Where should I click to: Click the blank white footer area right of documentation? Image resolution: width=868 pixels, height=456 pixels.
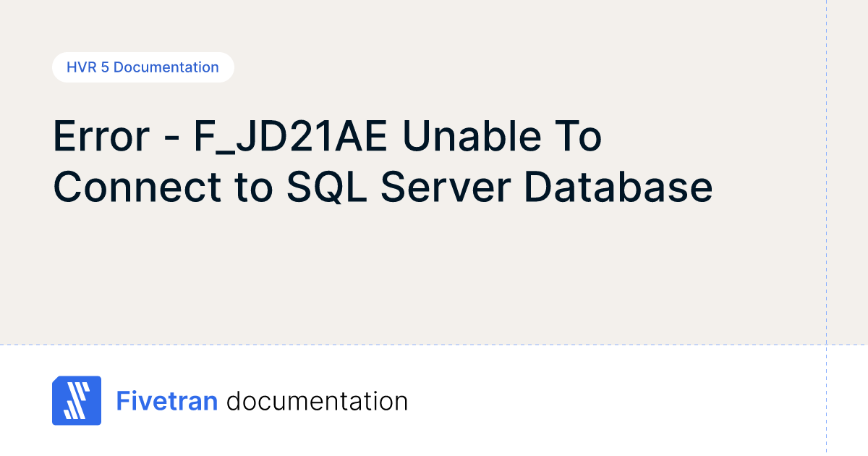click(x=615, y=401)
